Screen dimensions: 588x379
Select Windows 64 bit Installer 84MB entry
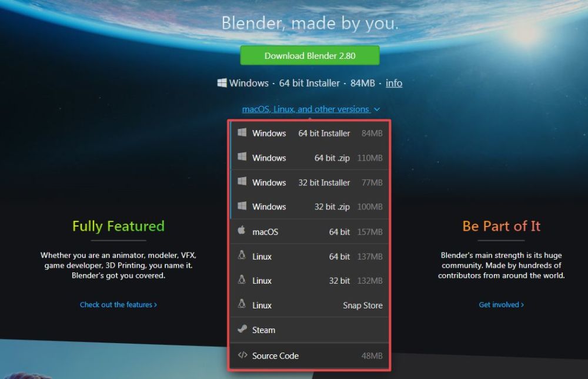(x=309, y=133)
